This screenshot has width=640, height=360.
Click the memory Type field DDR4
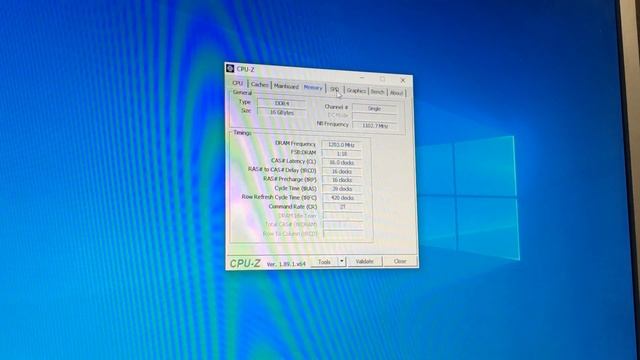coord(282,104)
